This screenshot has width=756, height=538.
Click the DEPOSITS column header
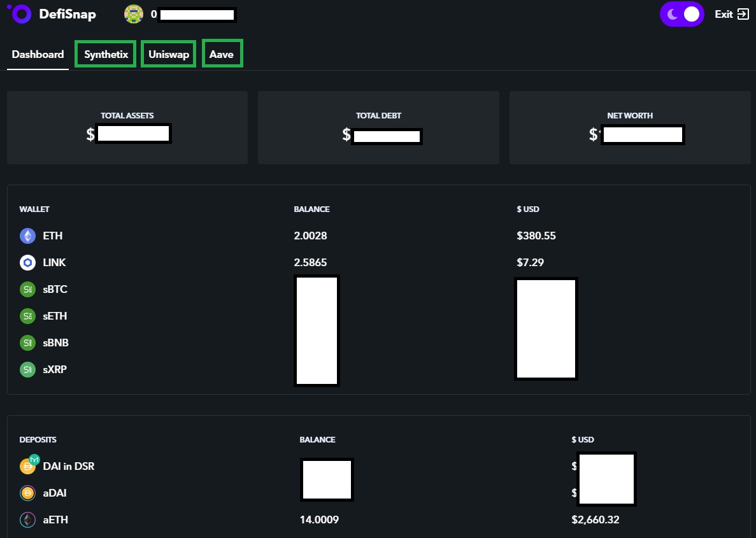(38, 440)
